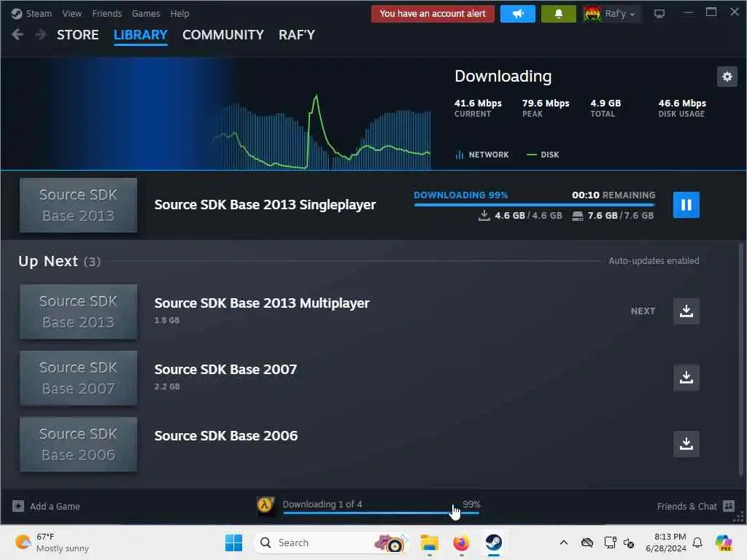Go forward with the right arrow
This screenshot has height=560, width=747.
coord(41,35)
